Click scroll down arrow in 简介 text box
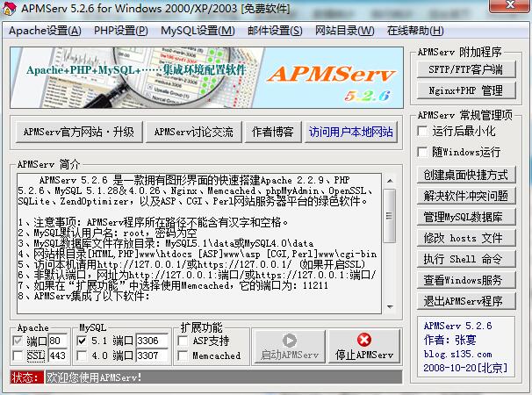Screen dimensions: 532x395 tap(390, 306)
